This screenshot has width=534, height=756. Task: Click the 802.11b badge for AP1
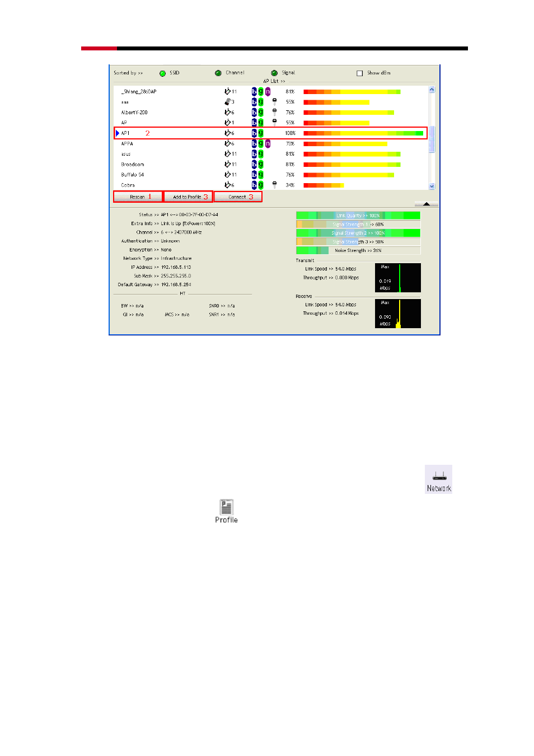[254, 133]
